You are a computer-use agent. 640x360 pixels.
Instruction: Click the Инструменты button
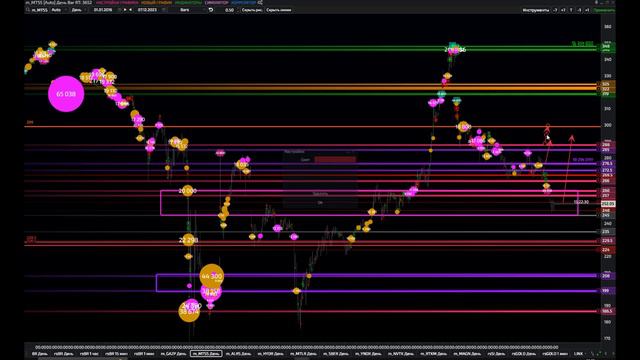click(x=536, y=10)
